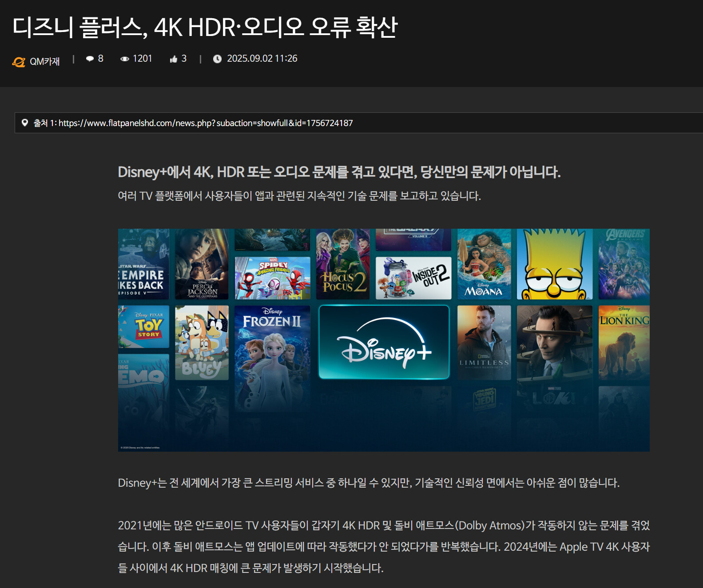The image size is (703, 588).
Task: Click the thumbs-up like icon
Action: click(x=174, y=59)
